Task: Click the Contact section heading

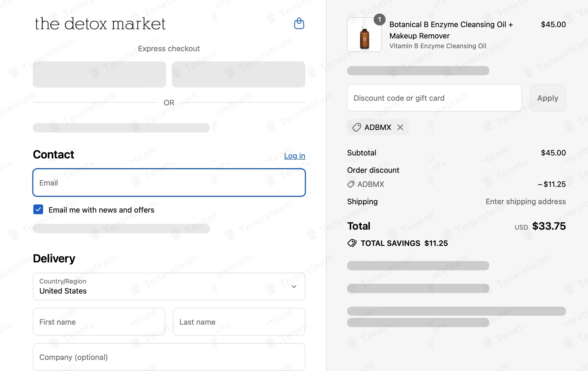Action: tap(54, 155)
